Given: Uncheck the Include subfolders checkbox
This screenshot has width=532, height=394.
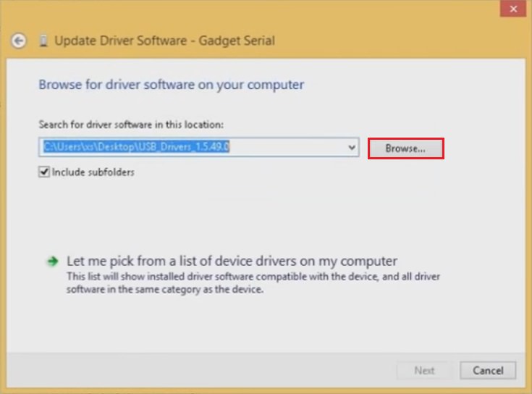Looking at the screenshot, I should 44,172.
